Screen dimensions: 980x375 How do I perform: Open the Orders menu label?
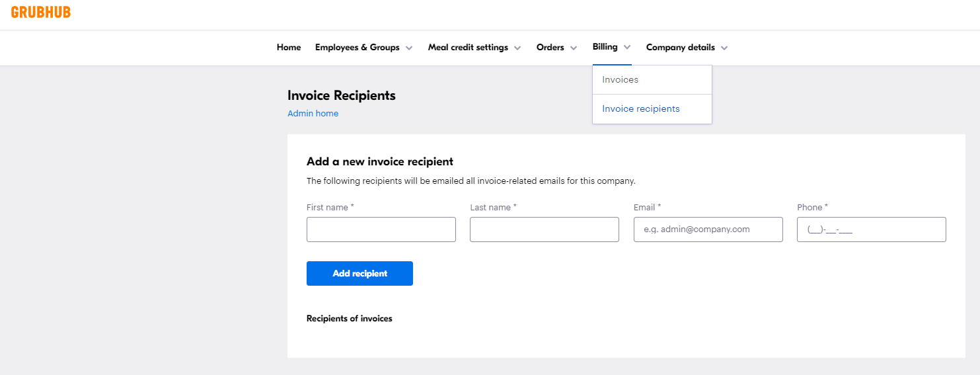[550, 48]
